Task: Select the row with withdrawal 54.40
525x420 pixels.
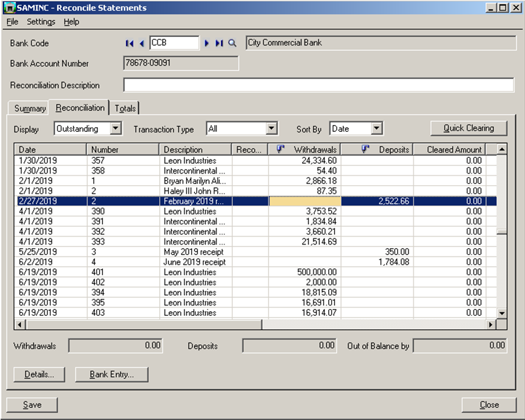Action: [256, 171]
